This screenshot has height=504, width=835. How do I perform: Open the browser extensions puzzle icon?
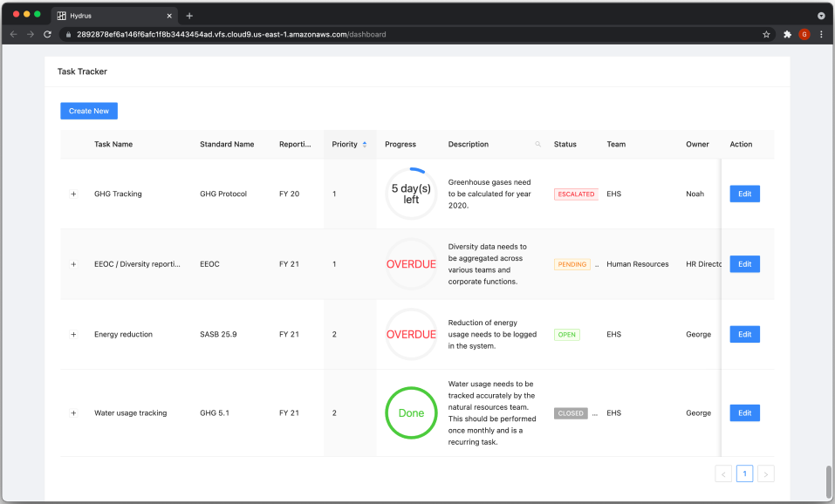[x=787, y=35]
